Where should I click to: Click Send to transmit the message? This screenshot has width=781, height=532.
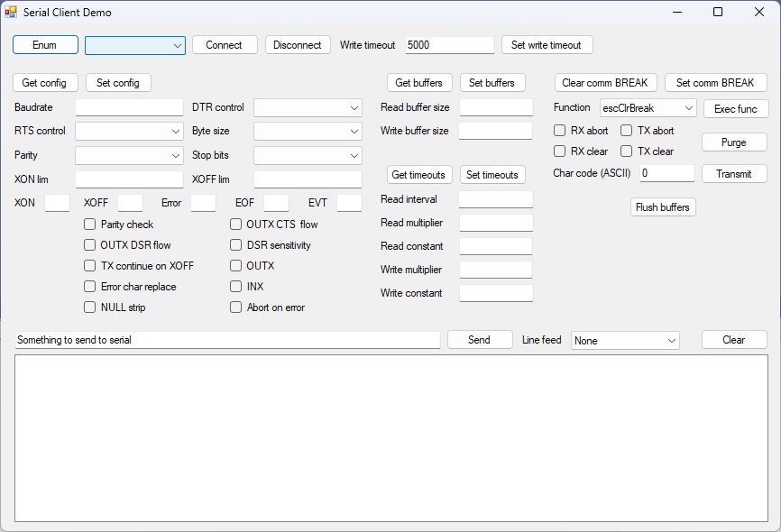pos(479,340)
